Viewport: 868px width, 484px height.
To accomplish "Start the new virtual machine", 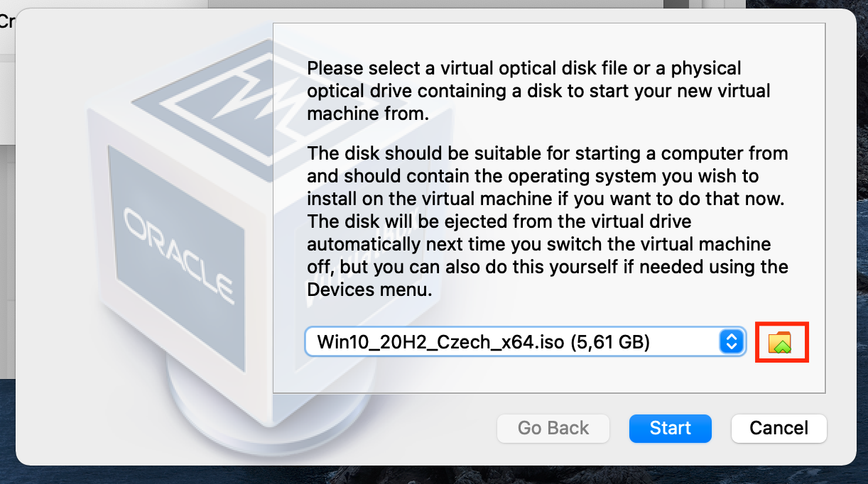I will coord(670,428).
